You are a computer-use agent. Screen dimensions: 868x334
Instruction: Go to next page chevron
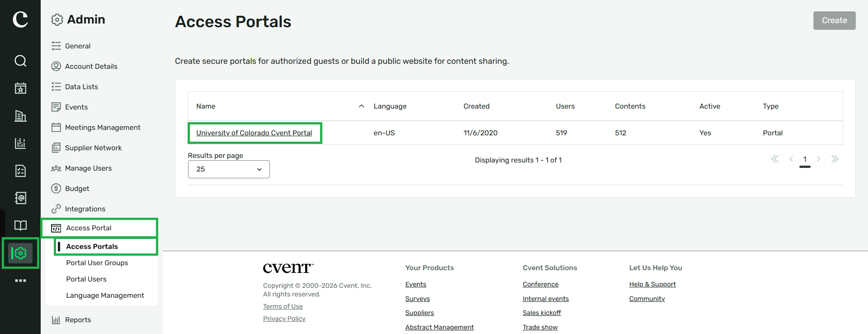click(x=818, y=159)
